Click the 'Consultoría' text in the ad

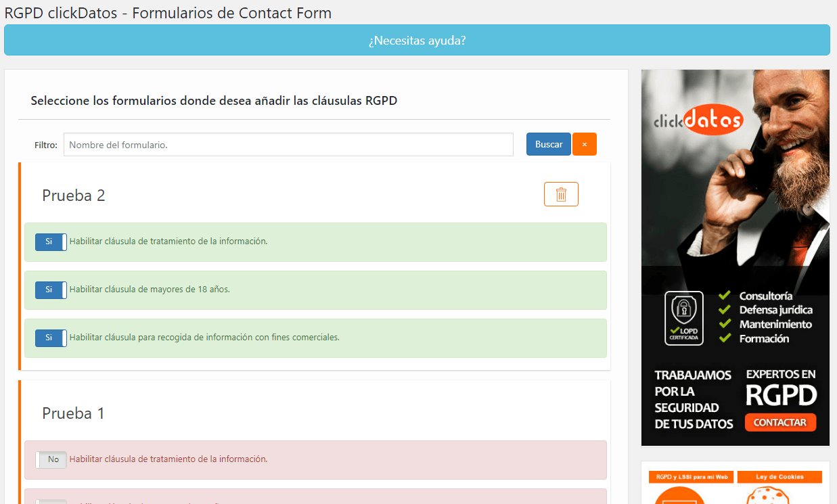766,296
